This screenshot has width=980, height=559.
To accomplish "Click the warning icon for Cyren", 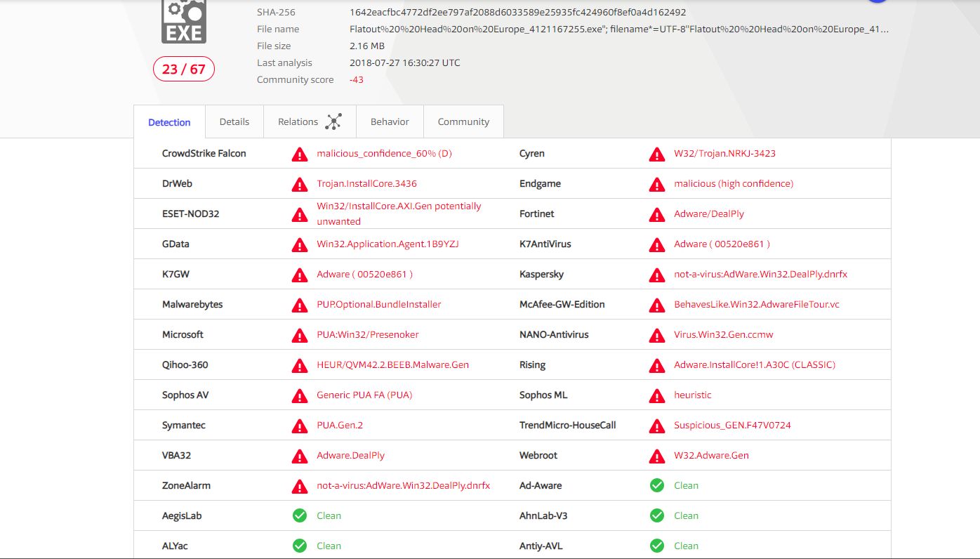I will [x=657, y=154].
